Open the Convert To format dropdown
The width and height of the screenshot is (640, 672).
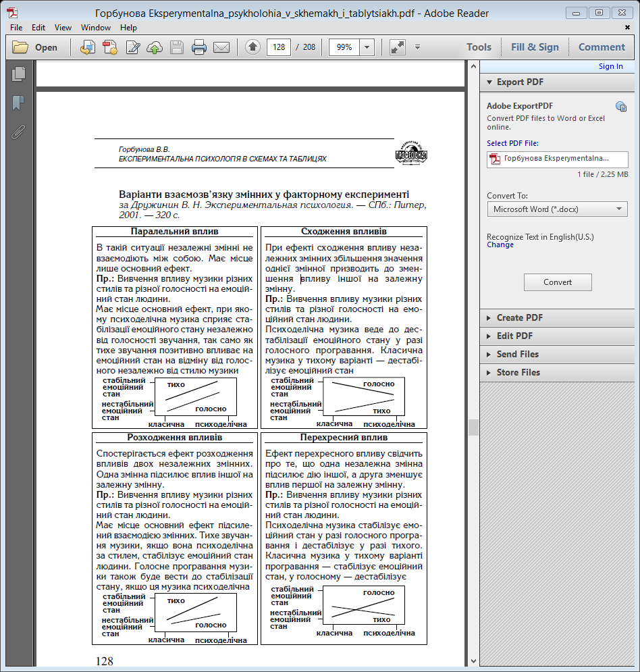point(557,209)
